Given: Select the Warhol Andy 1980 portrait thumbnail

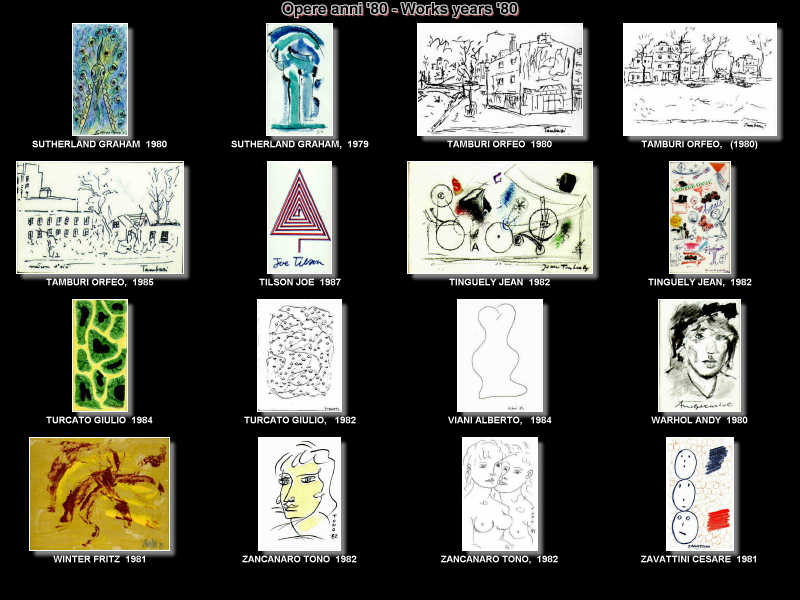Looking at the screenshot, I should point(699,355).
